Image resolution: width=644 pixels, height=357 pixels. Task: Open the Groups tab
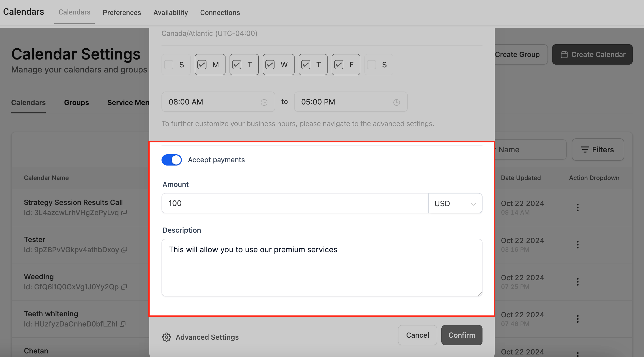click(76, 102)
